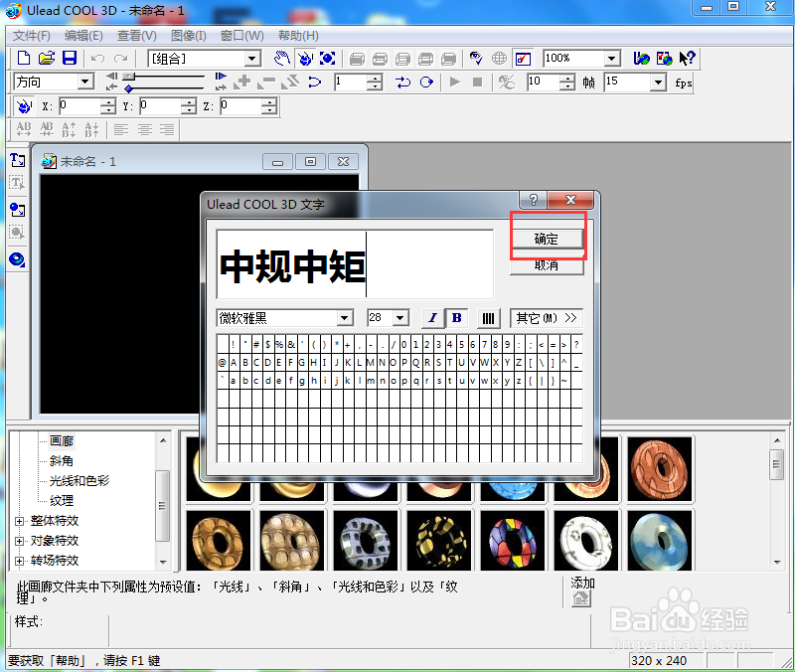795x672 pixels.
Task: Add a key frame with the plus icon
Action: tap(242, 82)
